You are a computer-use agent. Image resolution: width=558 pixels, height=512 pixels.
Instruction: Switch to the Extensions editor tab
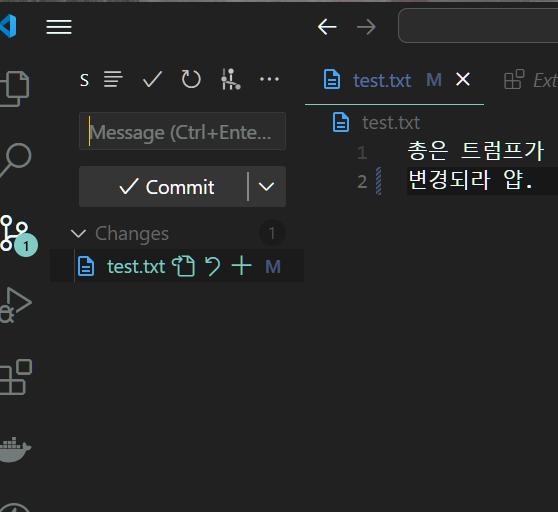(x=530, y=80)
